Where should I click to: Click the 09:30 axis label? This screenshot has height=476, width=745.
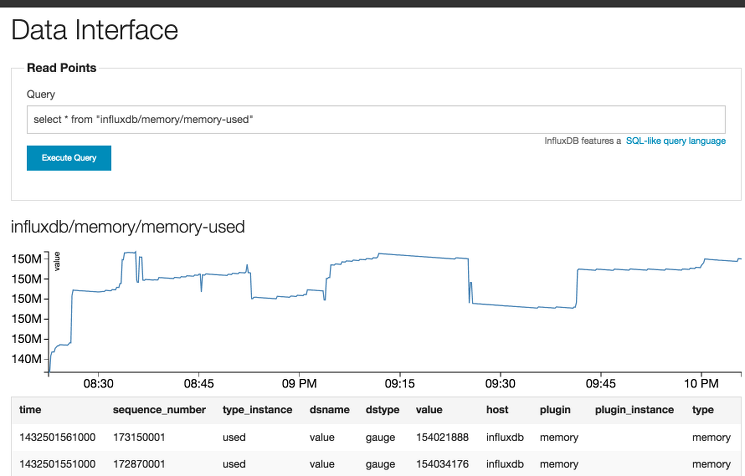(500, 383)
